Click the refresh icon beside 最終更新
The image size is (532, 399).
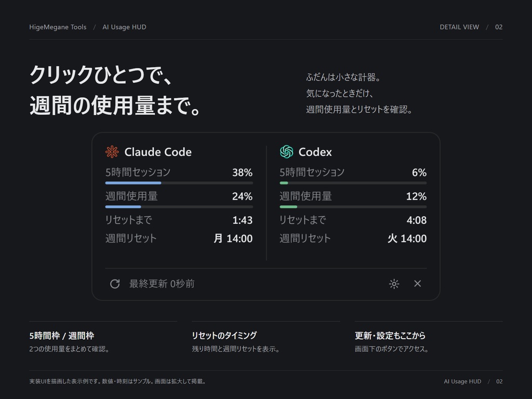115,284
